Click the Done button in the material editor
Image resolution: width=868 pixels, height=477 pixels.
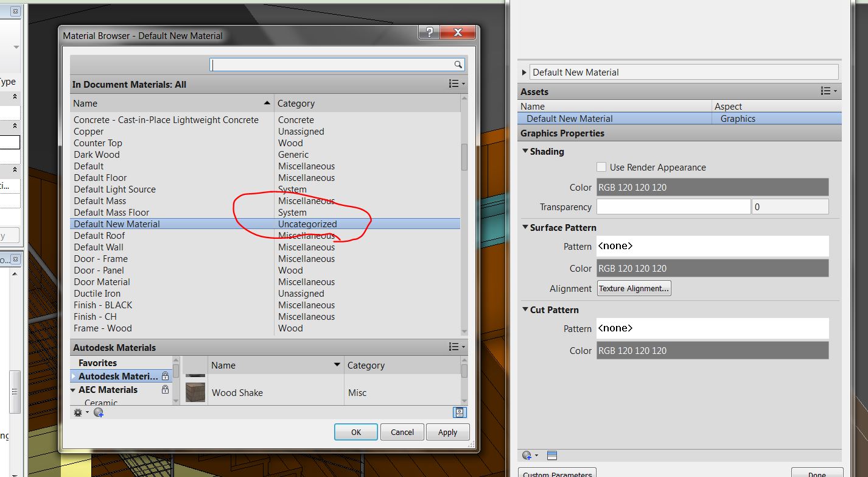817,473
